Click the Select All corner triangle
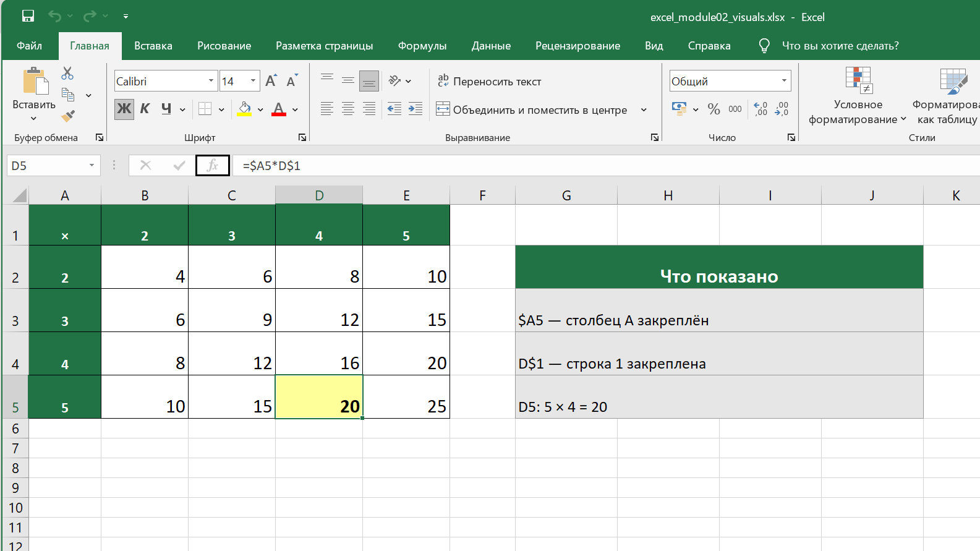Viewport: 980px width, 551px height. tap(19, 195)
